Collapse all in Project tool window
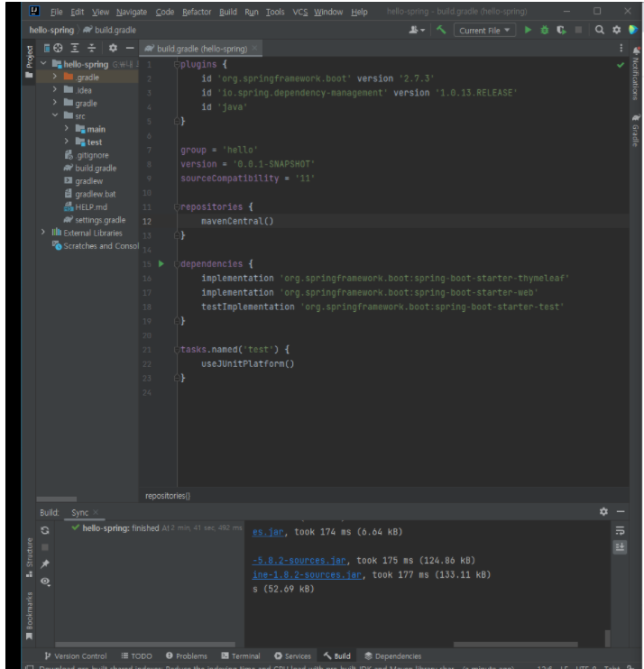644x669 pixels. tap(91, 48)
